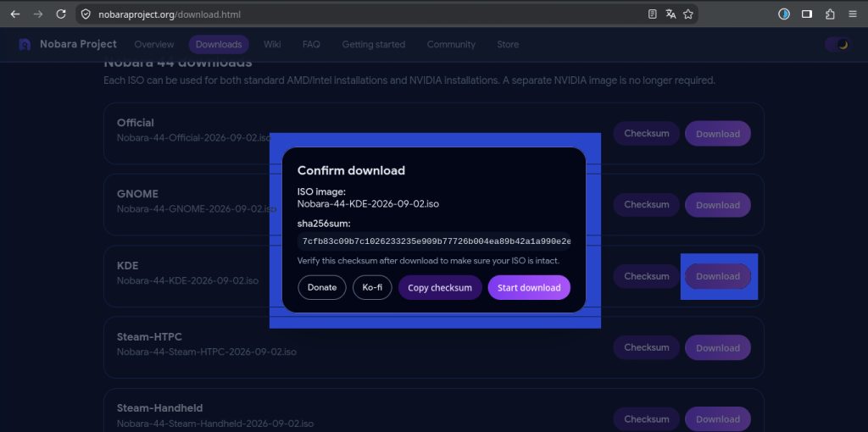
Task: Click the ISO image: label in dialog
Action: (x=321, y=191)
